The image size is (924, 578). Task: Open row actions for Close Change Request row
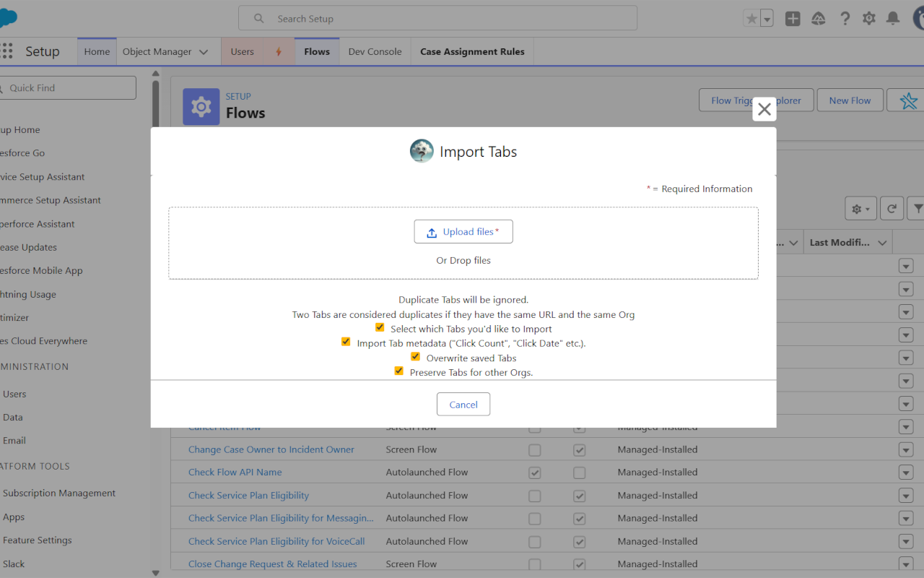coord(906,564)
